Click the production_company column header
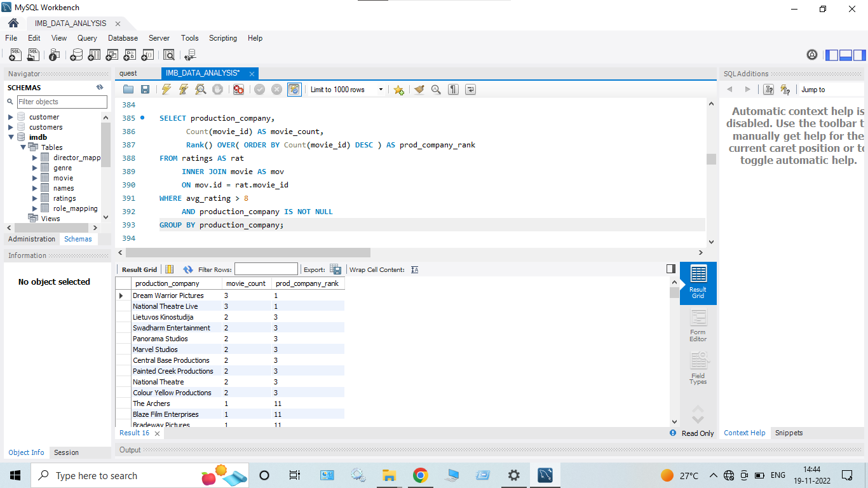Image resolution: width=868 pixels, height=488 pixels. (177, 283)
